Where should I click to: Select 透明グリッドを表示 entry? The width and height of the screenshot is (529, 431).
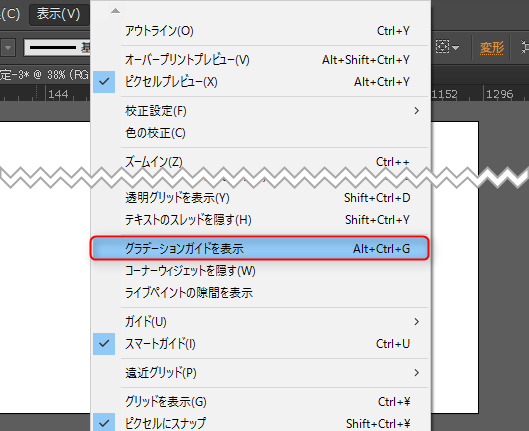(x=260, y=198)
